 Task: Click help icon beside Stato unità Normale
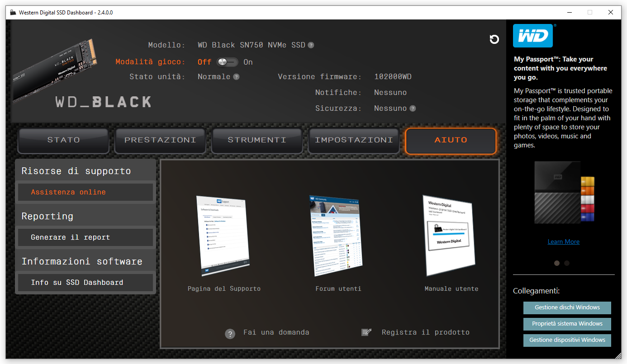(x=236, y=77)
